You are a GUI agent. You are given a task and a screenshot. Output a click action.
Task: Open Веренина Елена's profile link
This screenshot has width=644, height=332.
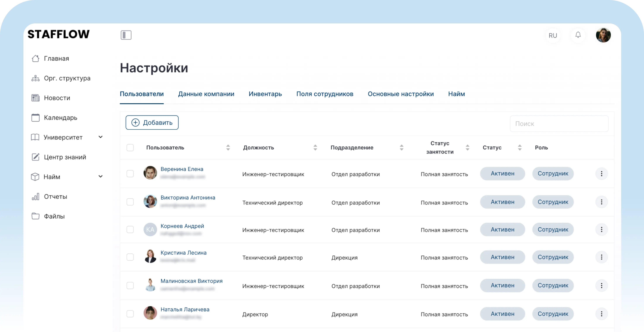182,169
